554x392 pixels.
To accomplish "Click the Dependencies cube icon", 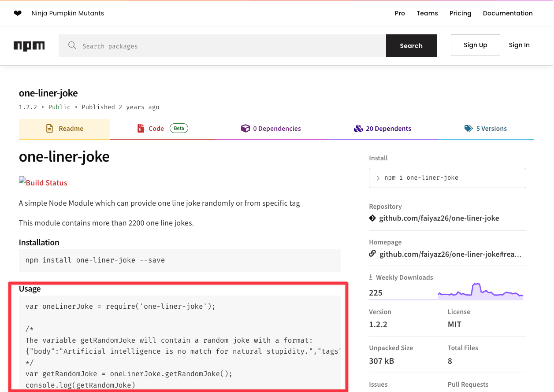I will (x=245, y=129).
